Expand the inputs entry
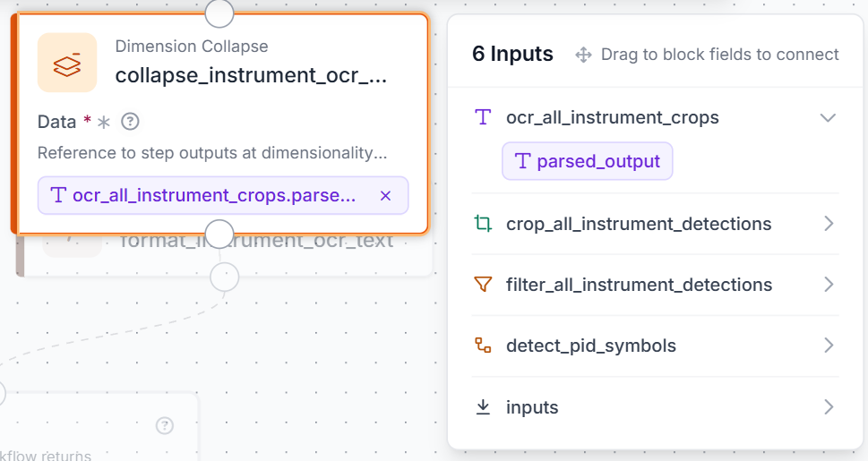868x461 pixels. point(829,406)
